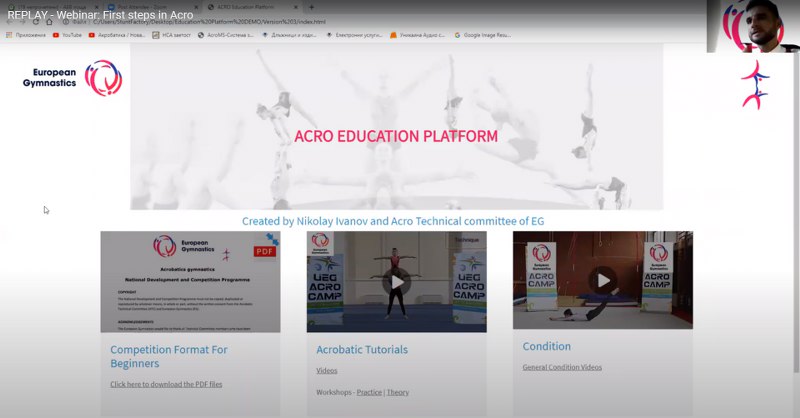The height and width of the screenshot is (418, 800).
Task: Click the blue arrows icon above the PDF badge
Action: point(272,238)
